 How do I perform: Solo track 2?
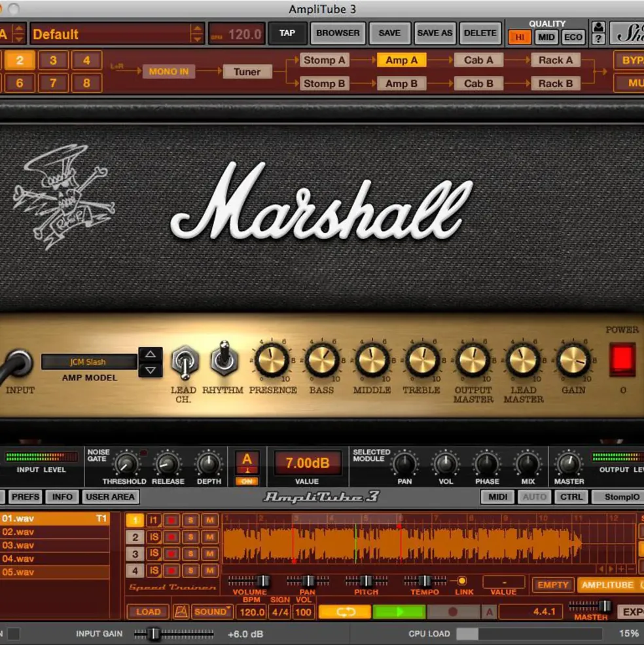(190, 537)
